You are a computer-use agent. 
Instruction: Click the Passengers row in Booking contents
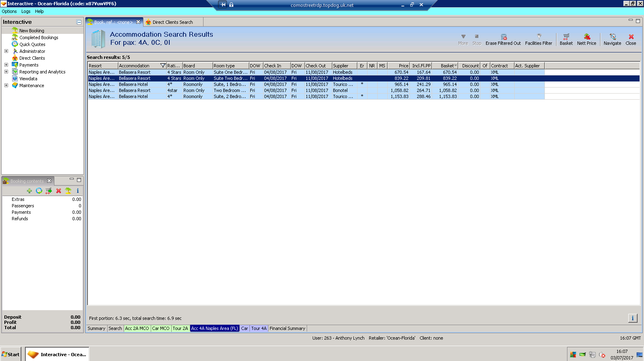click(x=42, y=206)
